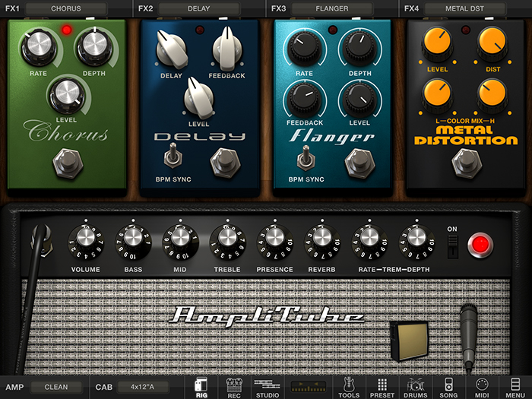The image size is (532, 399).
Task: Click the red amp power lamp
Action: coord(480,245)
